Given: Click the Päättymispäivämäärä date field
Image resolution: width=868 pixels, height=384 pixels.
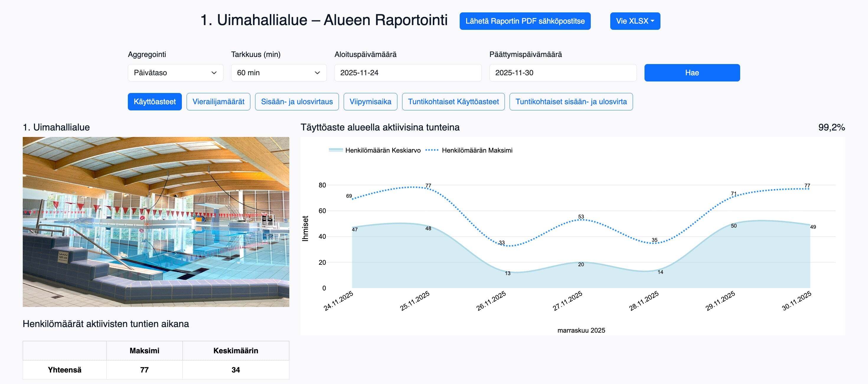Looking at the screenshot, I should (562, 73).
